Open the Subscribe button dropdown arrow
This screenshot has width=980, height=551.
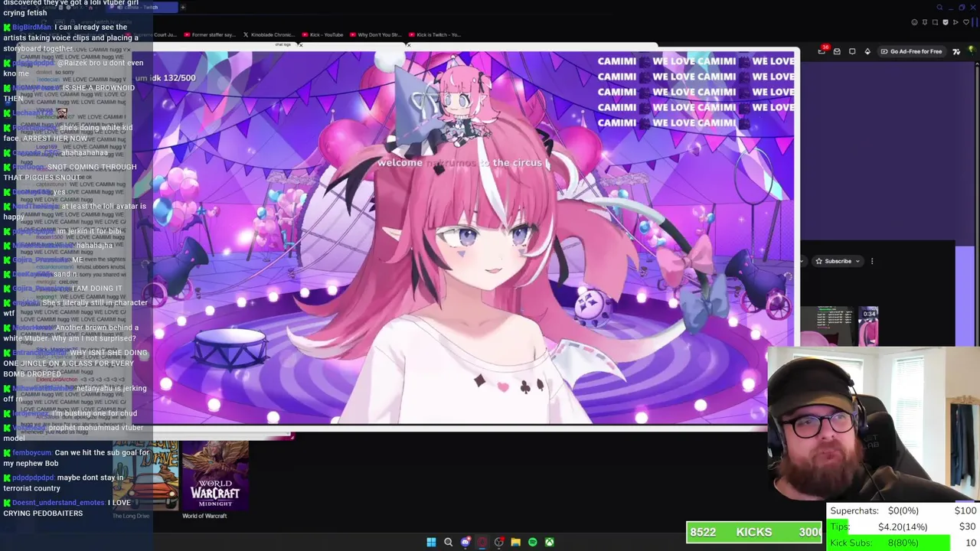[x=857, y=261]
